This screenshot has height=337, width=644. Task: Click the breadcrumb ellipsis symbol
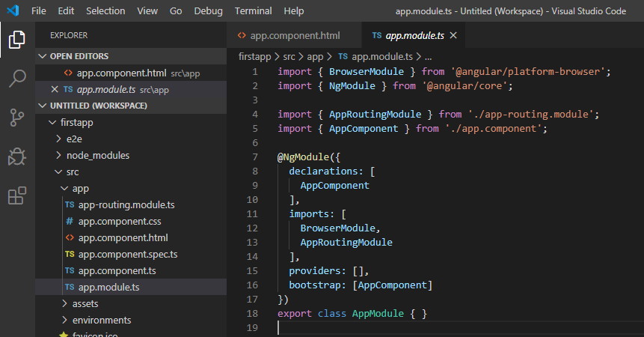point(428,57)
